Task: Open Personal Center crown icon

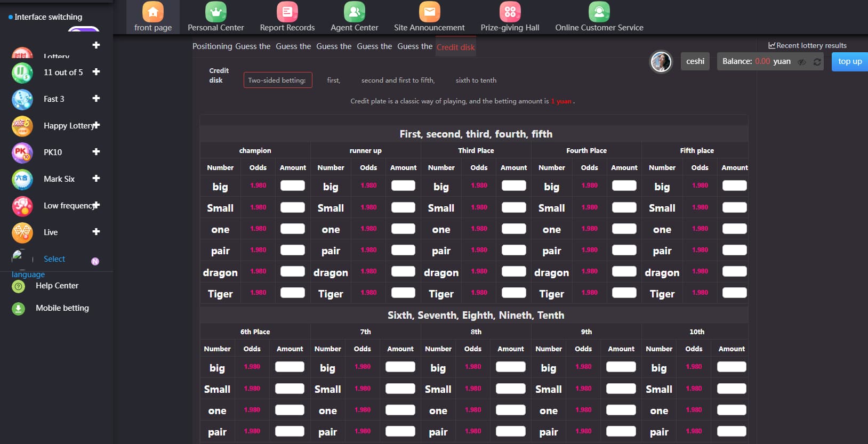Action: [x=215, y=12]
